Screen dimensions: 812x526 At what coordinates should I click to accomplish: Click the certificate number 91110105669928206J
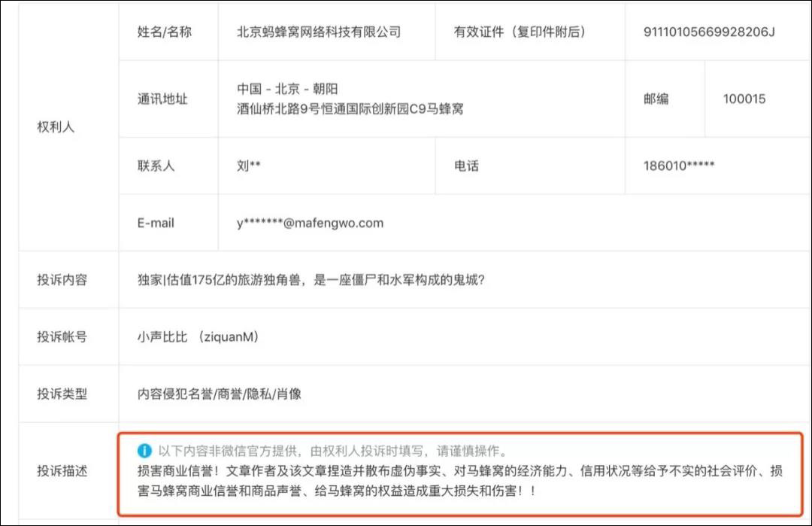[709, 32]
